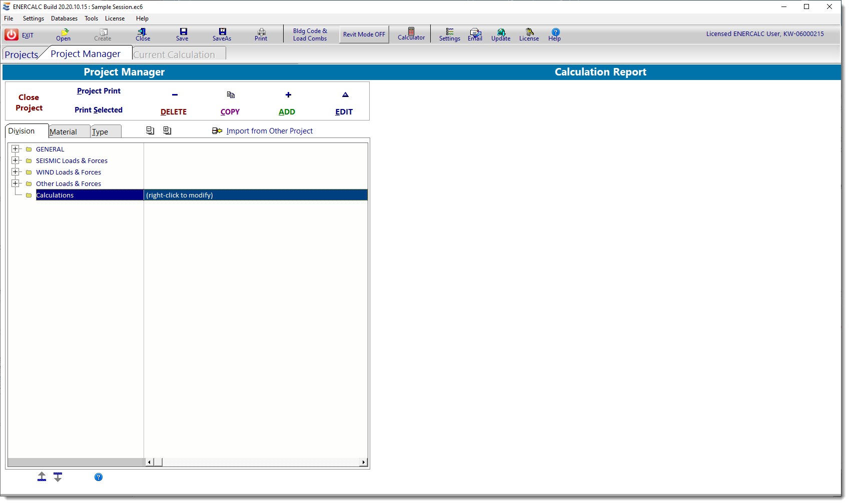849x504 pixels.
Task: Expand the SEISMIC Loads & Forces division
Action: [16, 160]
